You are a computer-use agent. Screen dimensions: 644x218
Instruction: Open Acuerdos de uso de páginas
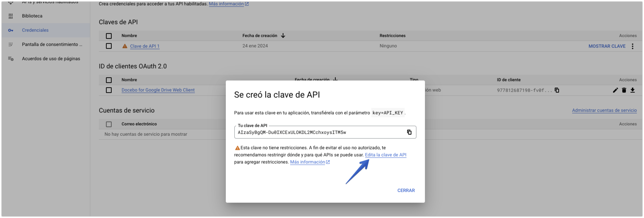click(51, 59)
